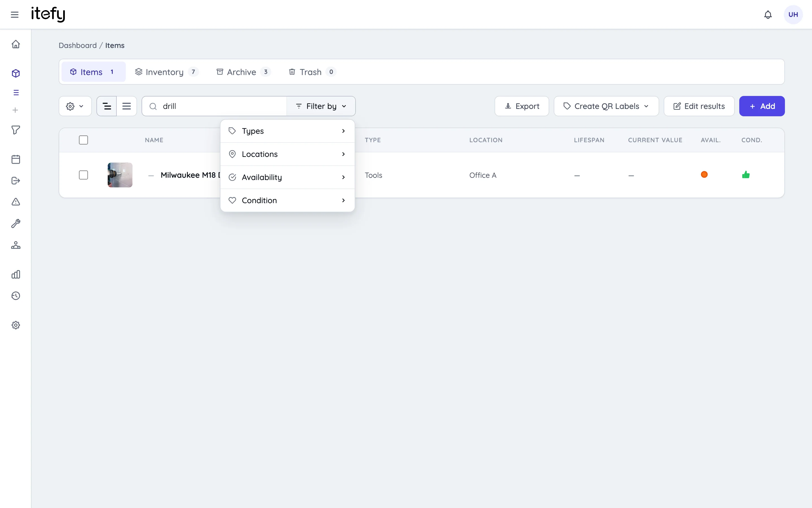Open the history clock icon in sidebar

16,296
